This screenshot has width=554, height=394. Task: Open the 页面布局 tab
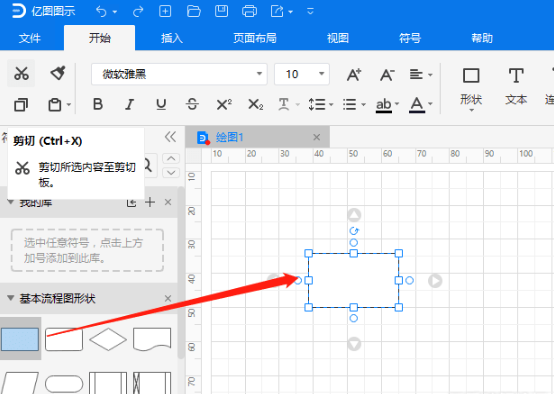(255, 38)
